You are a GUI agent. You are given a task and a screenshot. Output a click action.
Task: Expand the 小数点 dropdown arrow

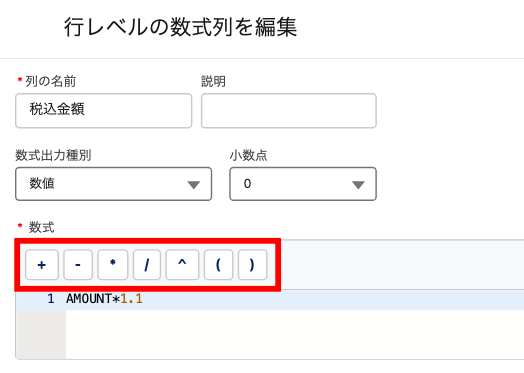[358, 184]
